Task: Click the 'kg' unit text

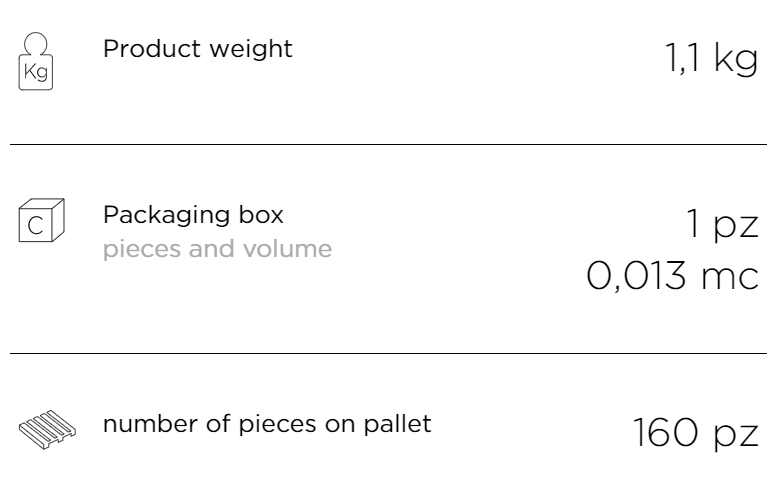Action: [x=737, y=60]
